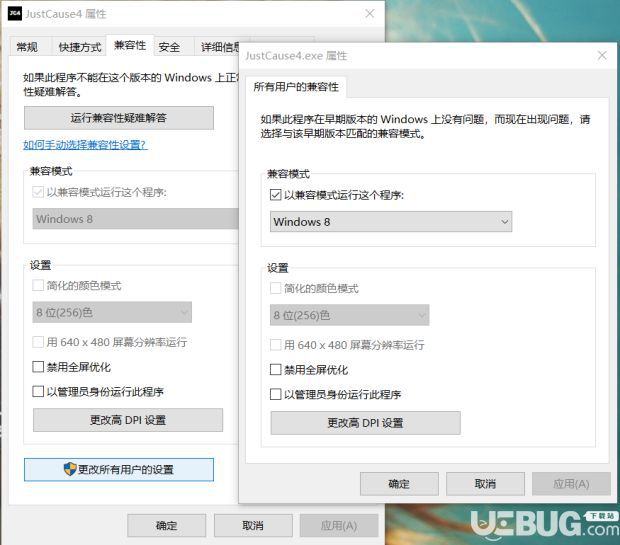Enable 用 640 x 480 屏幕分辨率运行 in front dialog
620x545 pixels.
[276, 345]
